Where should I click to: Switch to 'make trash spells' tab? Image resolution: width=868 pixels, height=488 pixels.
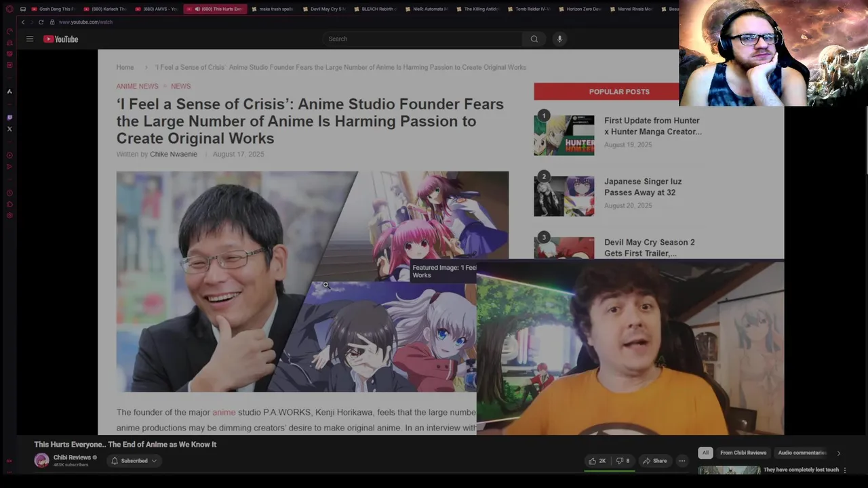click(274, 9)
